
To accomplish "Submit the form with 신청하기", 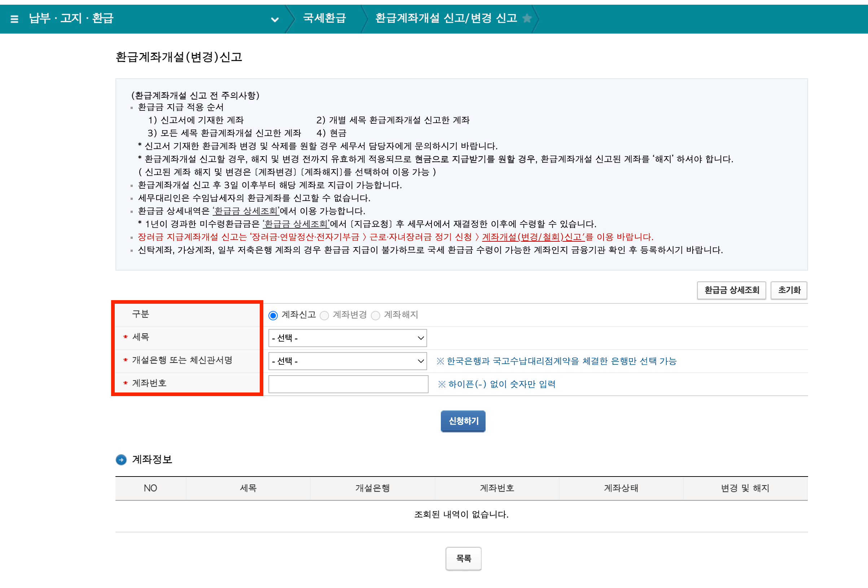I will (463, 421).
